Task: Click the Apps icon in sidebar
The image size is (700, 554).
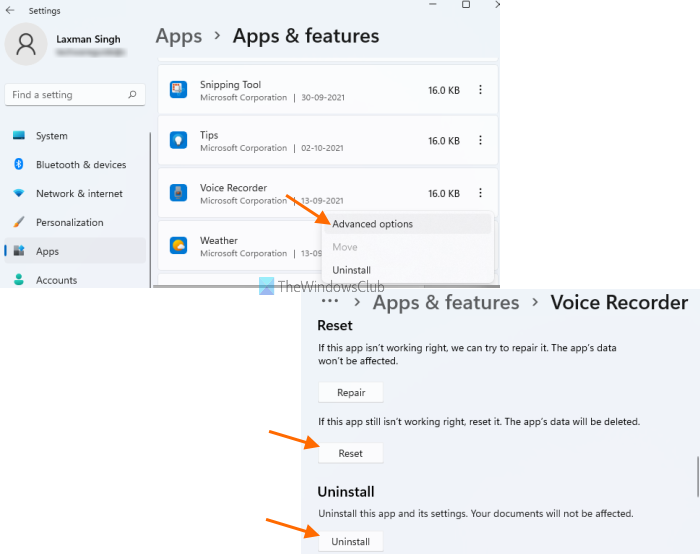Action: click(19, 251)
